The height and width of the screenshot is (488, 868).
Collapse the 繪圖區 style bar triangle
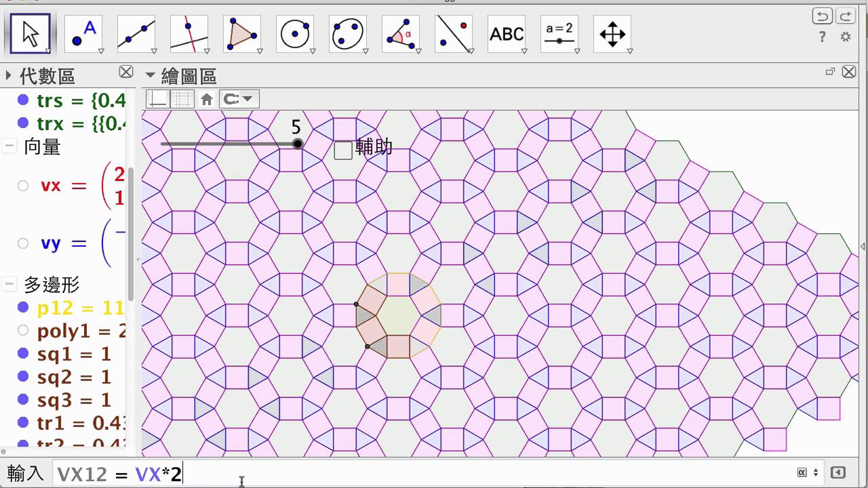click(150, 75)
